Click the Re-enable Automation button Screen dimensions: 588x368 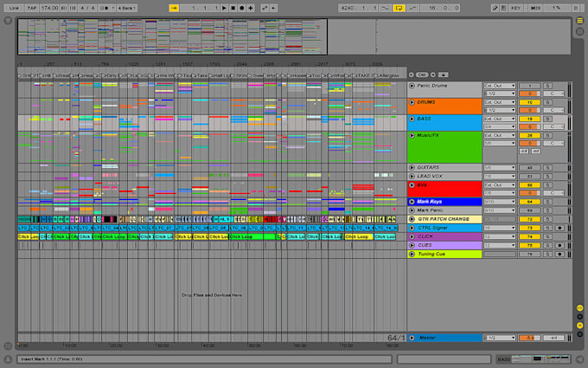274,8
